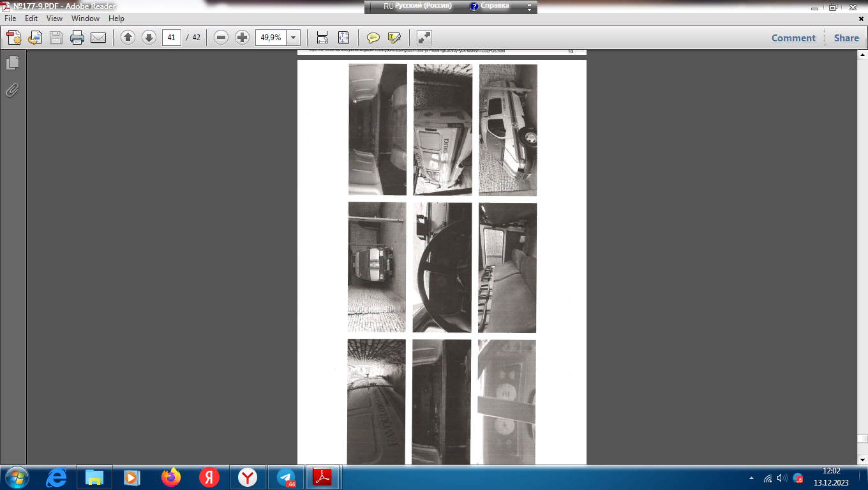Select the Highlight text tool
The image size is (868, 490).
point(394,38)
